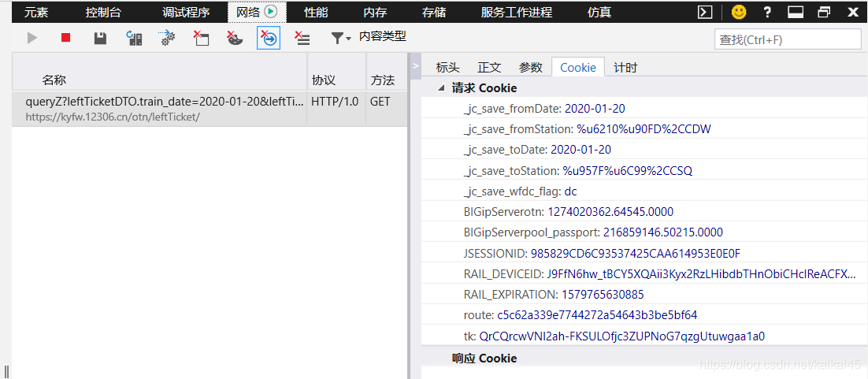Open the 性能 tab
The image size is (868, 379).
click(316, 12)
